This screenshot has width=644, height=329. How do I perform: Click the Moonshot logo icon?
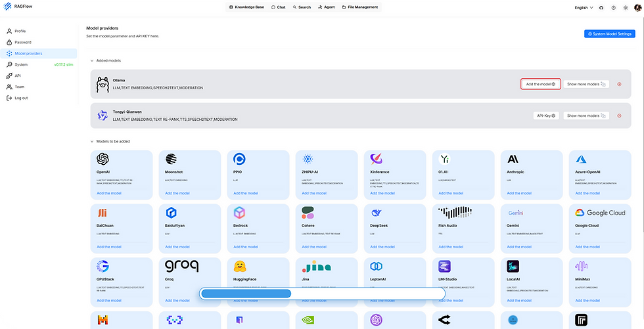click(172, 159)
